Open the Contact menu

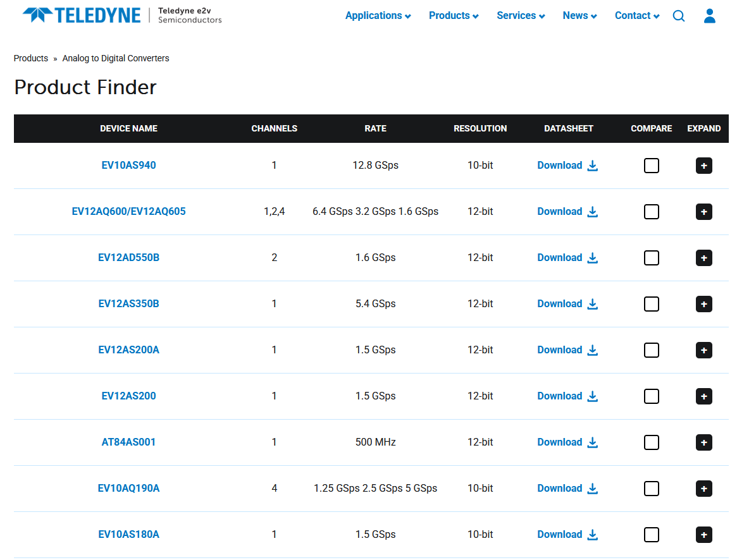(x=637, y=16)
